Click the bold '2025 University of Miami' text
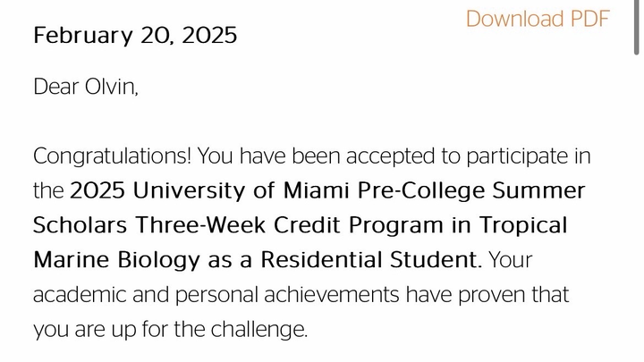This screenshot has height=362, width=644. click(209, 190)
